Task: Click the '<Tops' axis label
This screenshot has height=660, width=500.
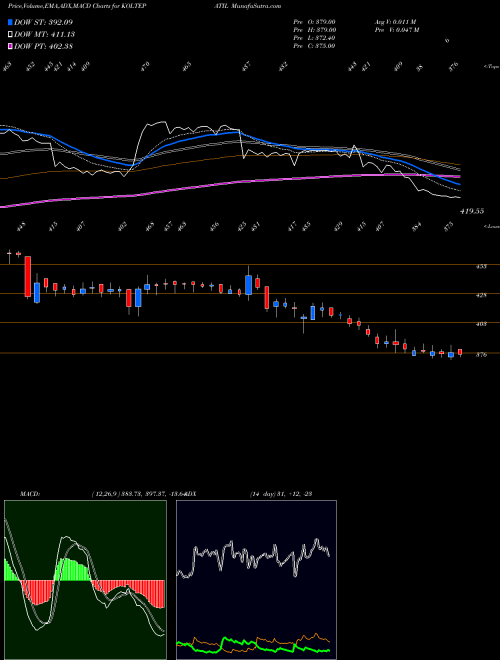Action: (x=492, y=67)
